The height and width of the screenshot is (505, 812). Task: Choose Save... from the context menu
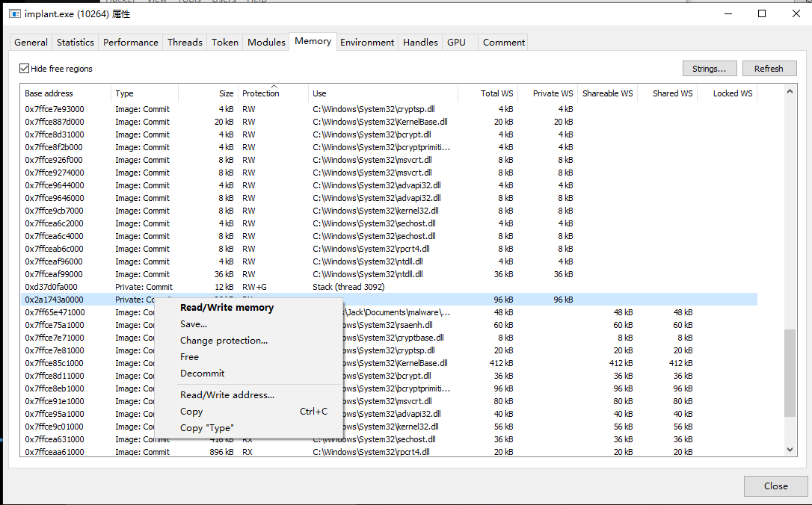(x=194, y=324)
